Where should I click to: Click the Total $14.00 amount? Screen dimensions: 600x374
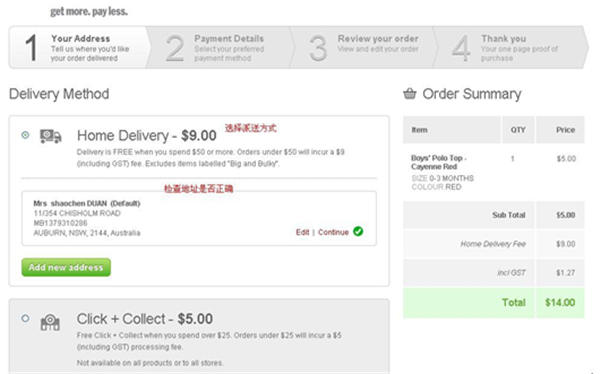click(560, 302)
